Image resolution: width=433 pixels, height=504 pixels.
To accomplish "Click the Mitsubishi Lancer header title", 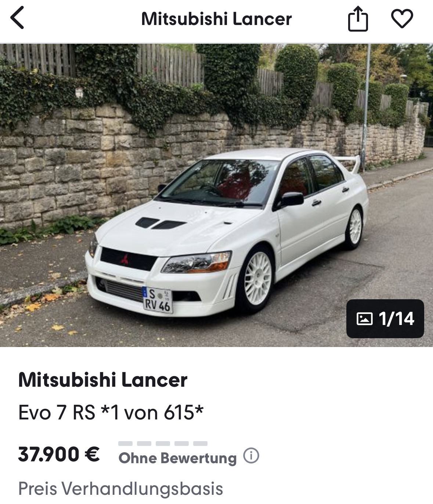I will 216,19.
